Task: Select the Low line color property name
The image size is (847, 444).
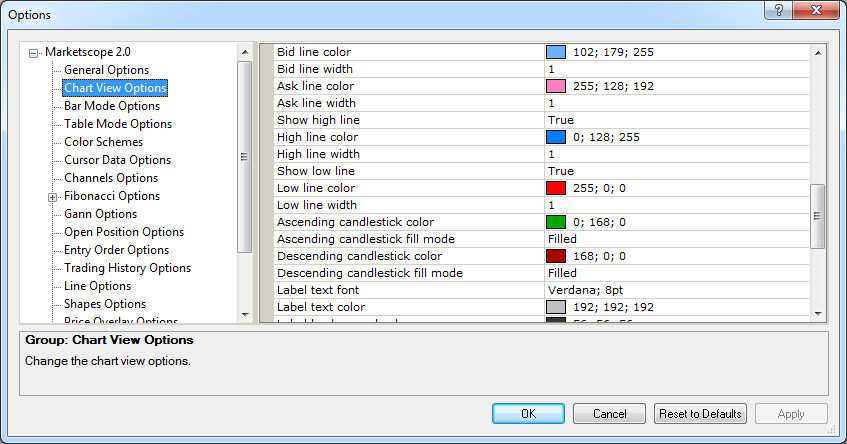Action: click(316, 188)
